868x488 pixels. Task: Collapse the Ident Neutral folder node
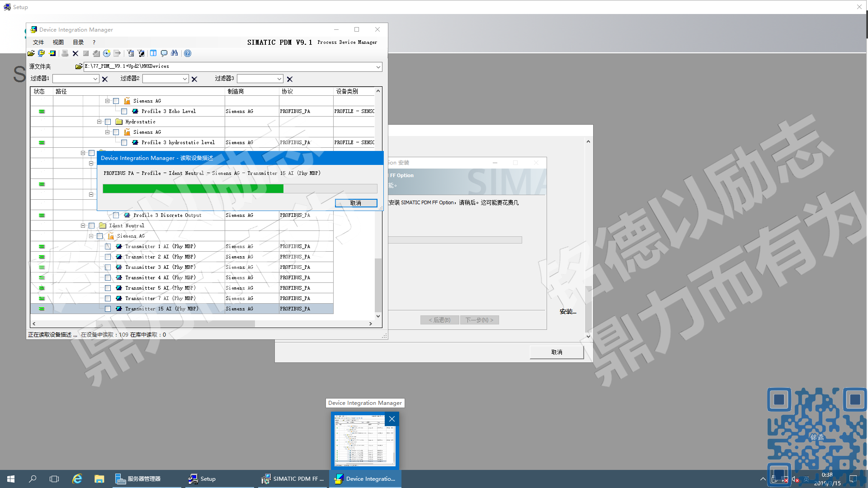point(83,226)
